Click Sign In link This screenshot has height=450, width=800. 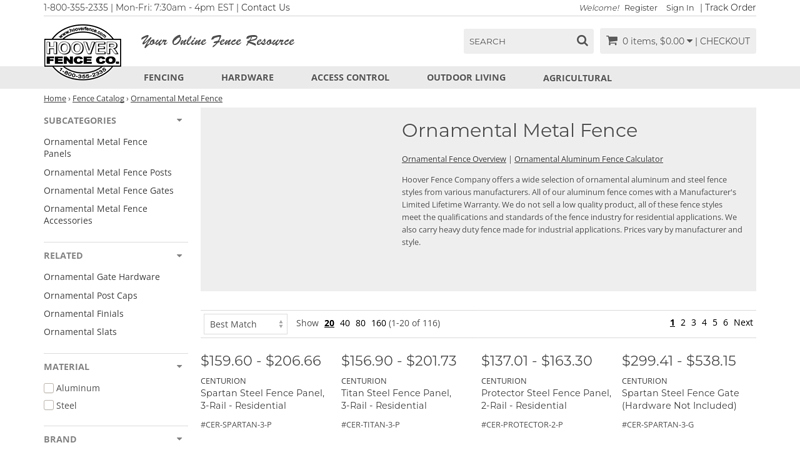pos(680,8)
